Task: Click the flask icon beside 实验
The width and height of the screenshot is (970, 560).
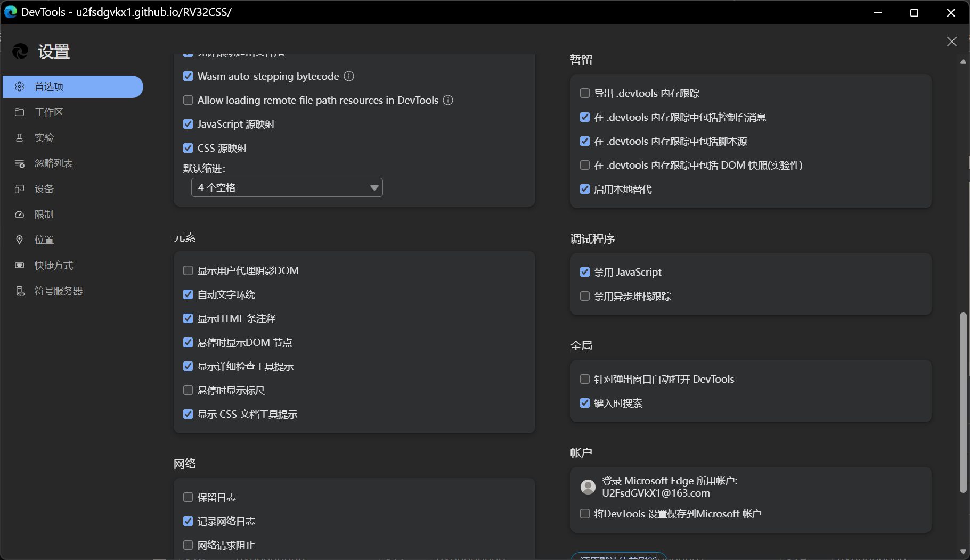Action: (x=20, y=138)
